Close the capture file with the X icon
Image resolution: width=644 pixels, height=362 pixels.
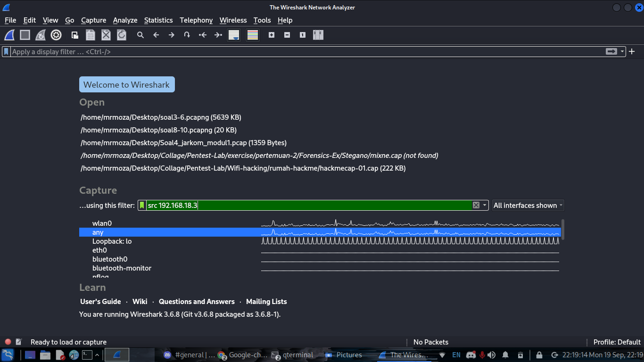[106, 35]
